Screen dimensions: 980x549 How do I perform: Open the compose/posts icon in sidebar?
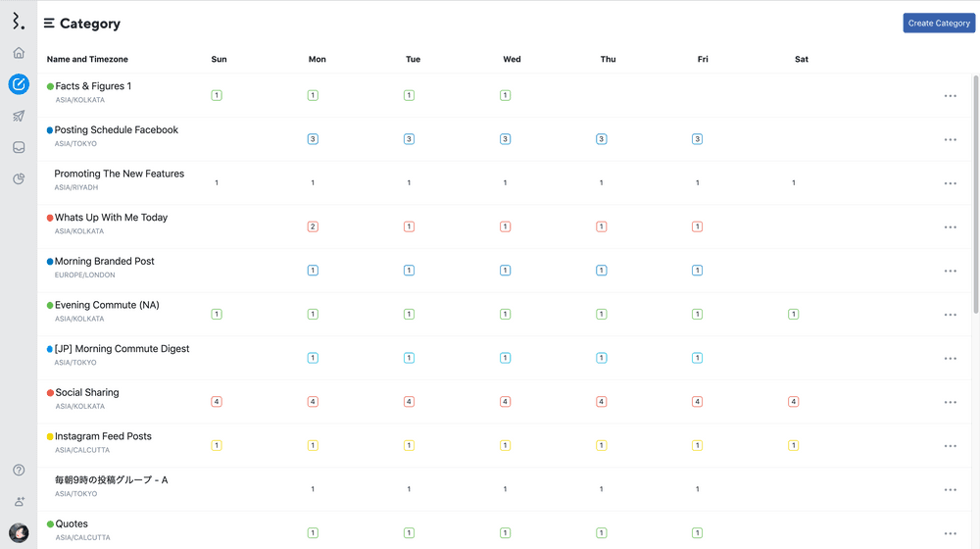[19, 84]
